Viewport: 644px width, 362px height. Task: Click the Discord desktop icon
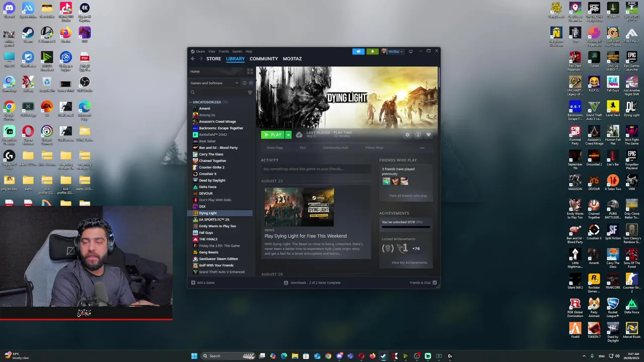pos(9,10)
